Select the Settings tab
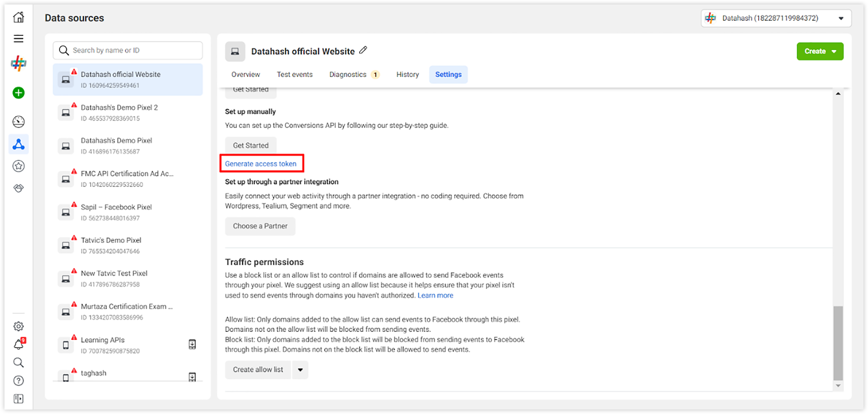 (x=448, y=74)
